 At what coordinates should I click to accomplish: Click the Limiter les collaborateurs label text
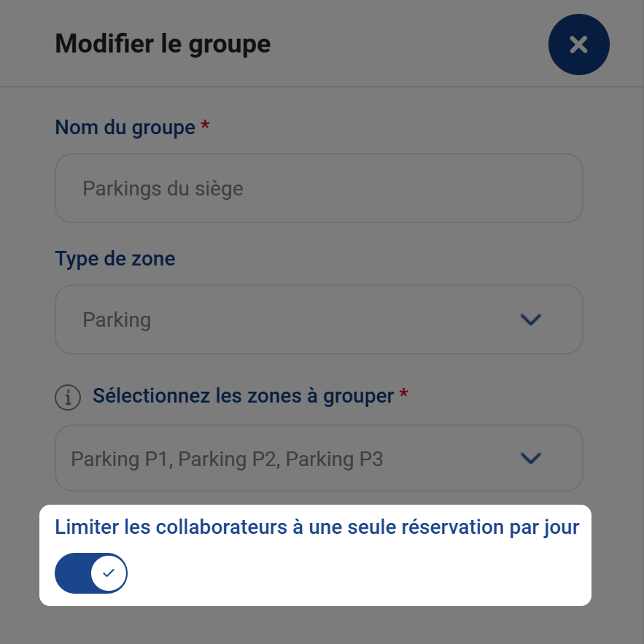pyautogui.click(x=317, y=527)
